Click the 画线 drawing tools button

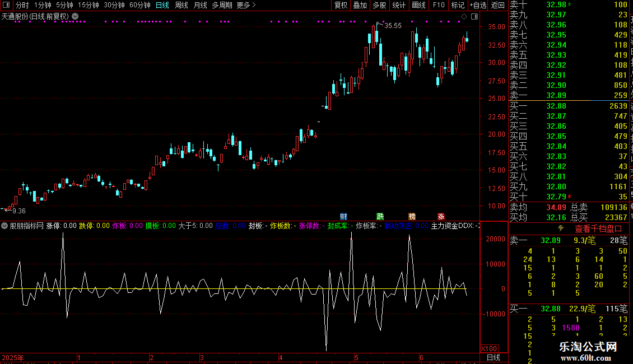point(418,5)
